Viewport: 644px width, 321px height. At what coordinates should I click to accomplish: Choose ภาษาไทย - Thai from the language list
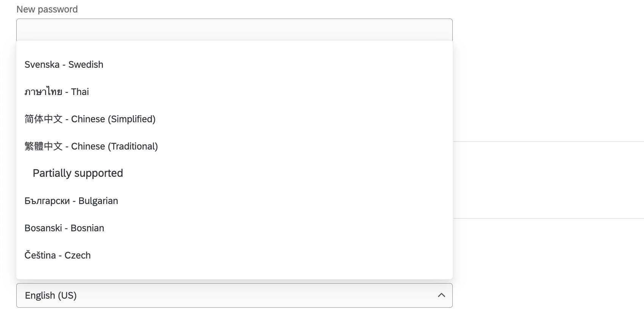tap(57, 92)
